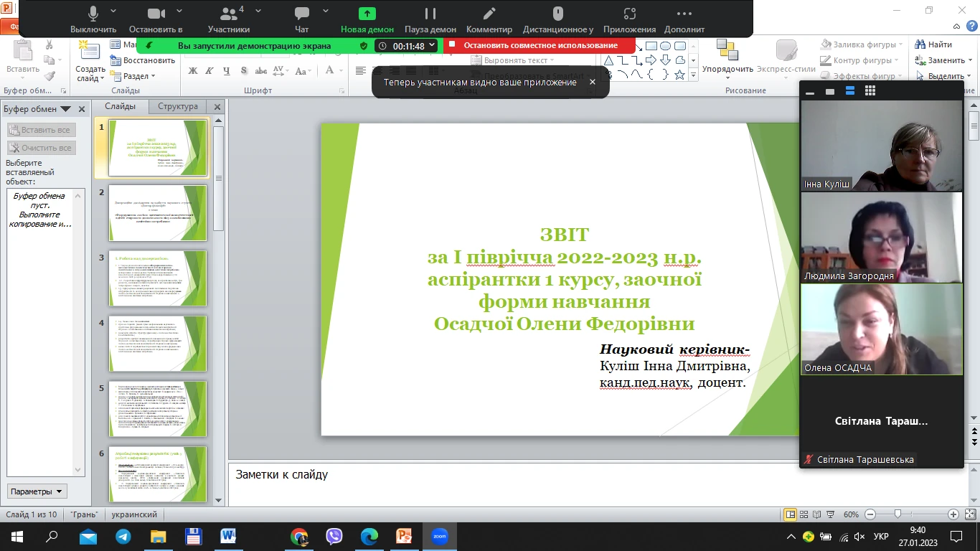This screenshot has height=551, width=980.
Task: Open Viber from the taskbar
Action: tap(334, 537)
